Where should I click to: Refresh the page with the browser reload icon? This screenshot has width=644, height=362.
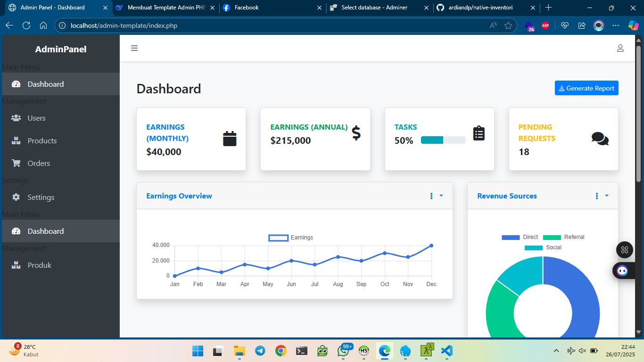click(26, 25)
